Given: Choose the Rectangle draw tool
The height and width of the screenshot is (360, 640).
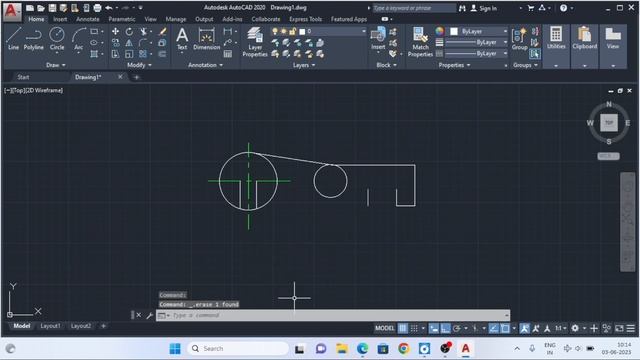Looking at the screenshot, I should (94, 31).
